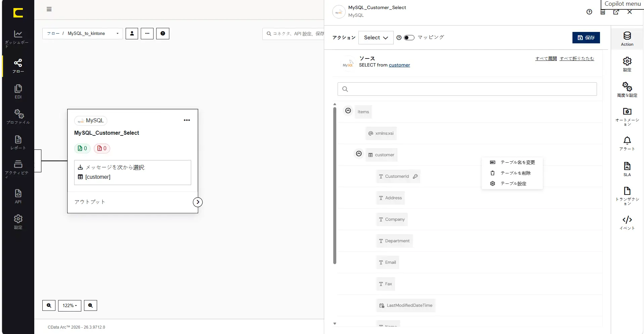This screenshot has width=644, height=334.
Task: Open the アラート tab
Action: tap(627, 144)
